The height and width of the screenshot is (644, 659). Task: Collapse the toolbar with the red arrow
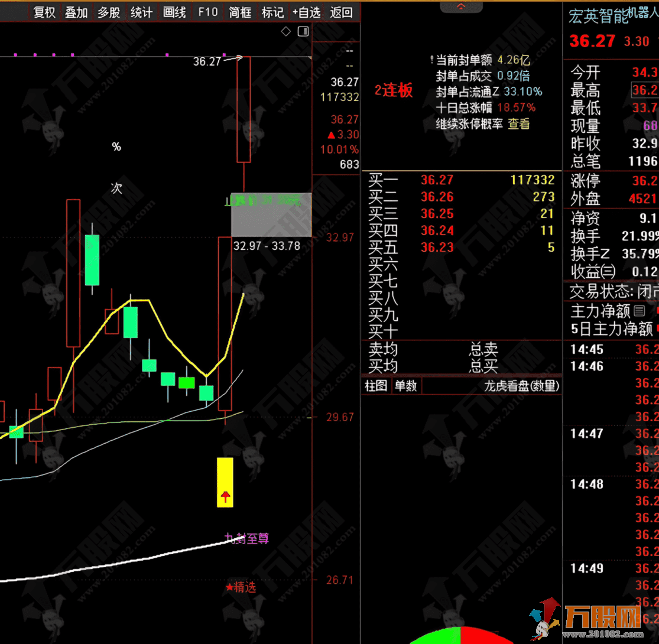pyautogui.click(x=461, y=5)
